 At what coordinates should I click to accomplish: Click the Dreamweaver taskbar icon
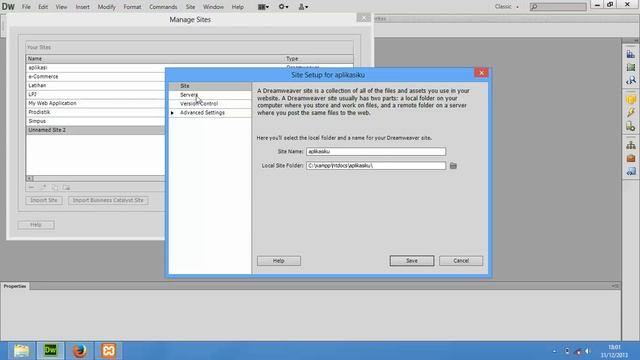(x=50, y=350)
